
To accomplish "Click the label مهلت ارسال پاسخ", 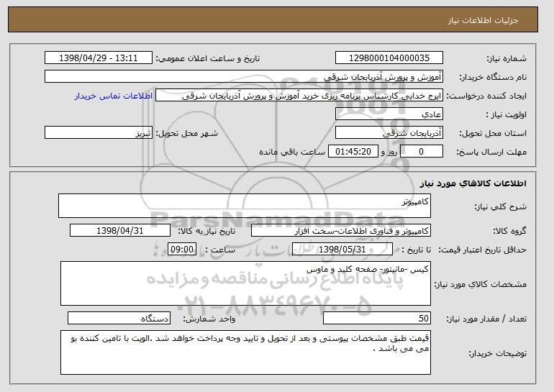I will (x=491, y=152).
